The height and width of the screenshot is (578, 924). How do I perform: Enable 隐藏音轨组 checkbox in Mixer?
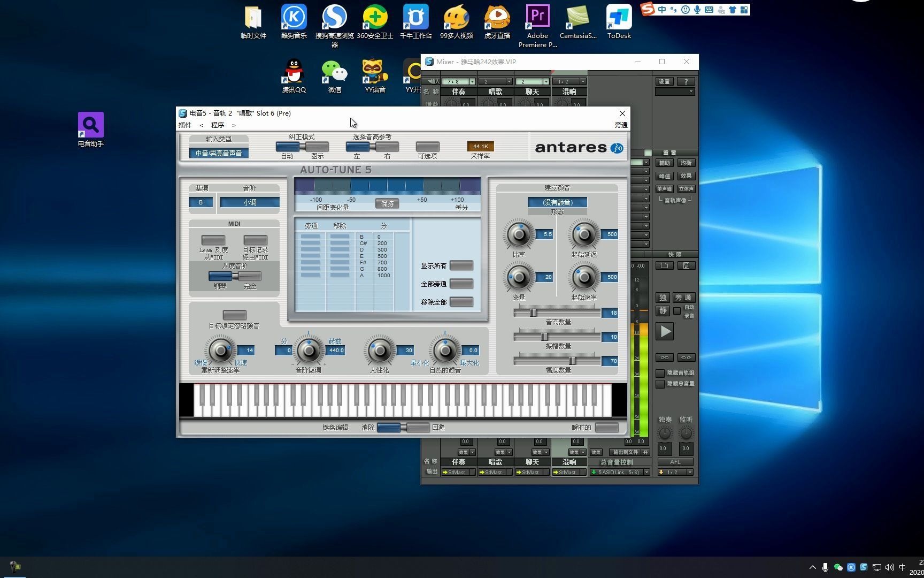[x=660, y=373]
